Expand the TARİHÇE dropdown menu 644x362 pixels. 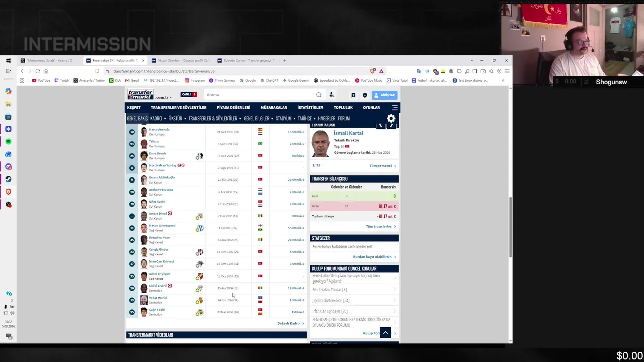click(307, 119)
